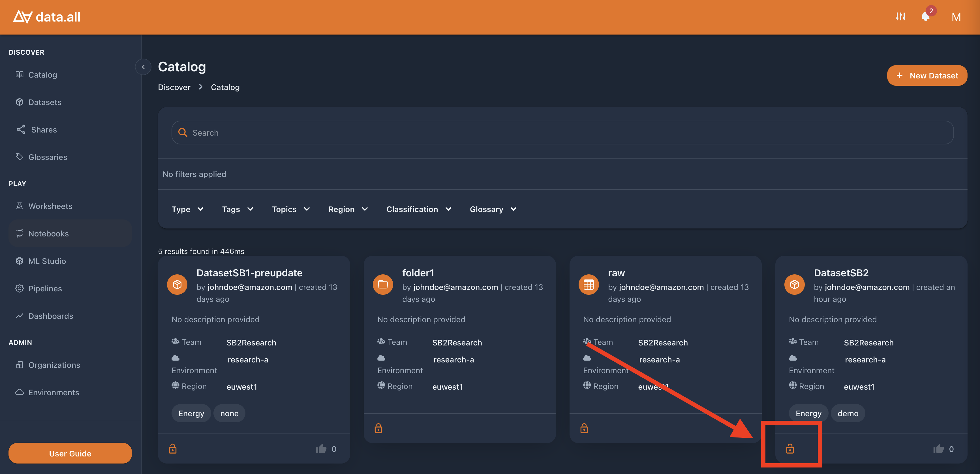Click into the catalog Search field
Screen dimensions: 980x474
[562, 133]
